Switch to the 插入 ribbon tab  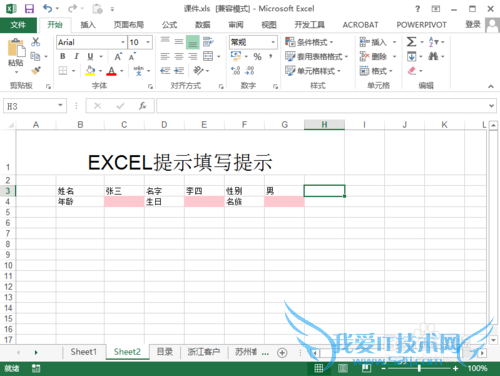pos(88,25)
